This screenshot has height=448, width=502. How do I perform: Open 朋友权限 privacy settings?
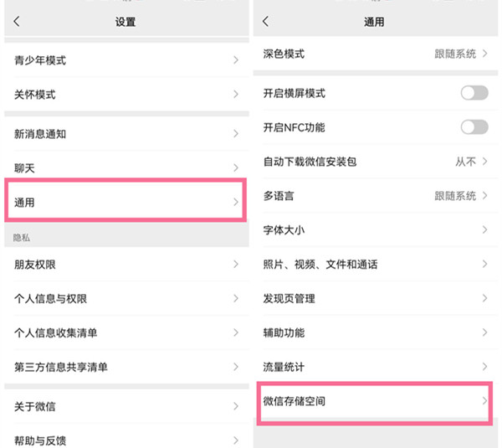[x=126, y=265]
